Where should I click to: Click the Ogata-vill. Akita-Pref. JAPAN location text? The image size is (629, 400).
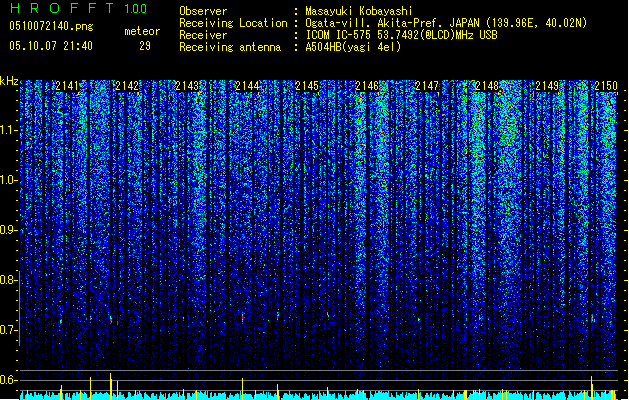(446, 23)
